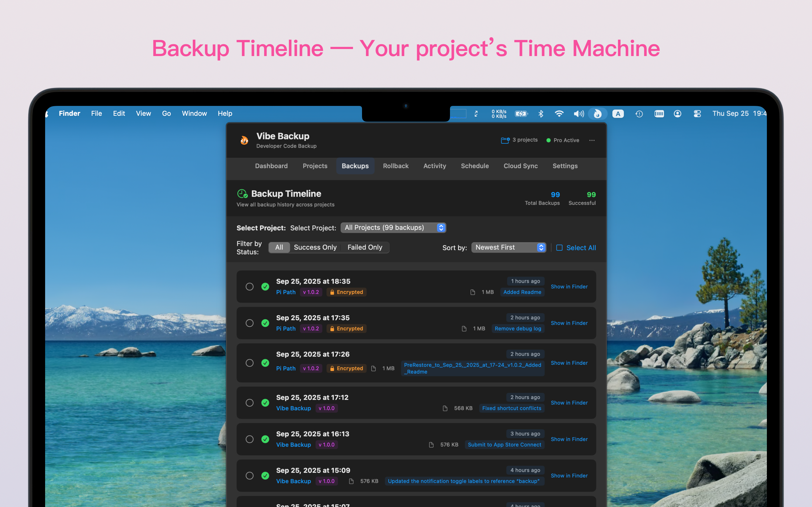Enable the Select All checkbox
The image size is (812, 507).
(559, 248)
